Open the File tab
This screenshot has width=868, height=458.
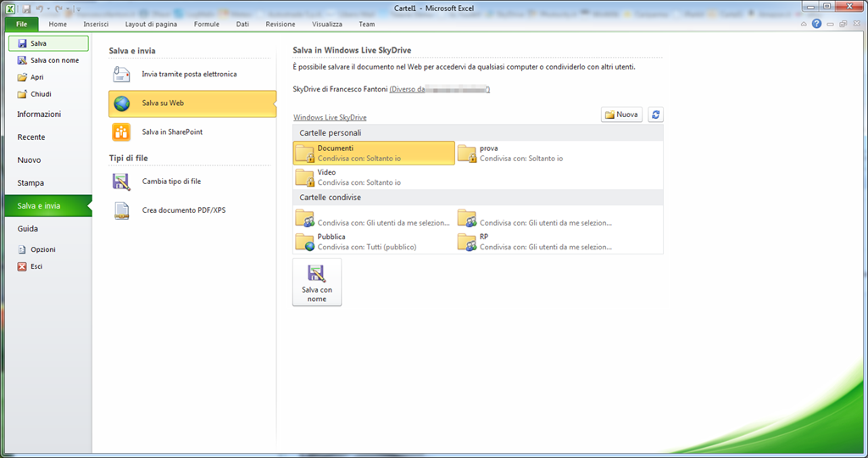coord(21,24)
